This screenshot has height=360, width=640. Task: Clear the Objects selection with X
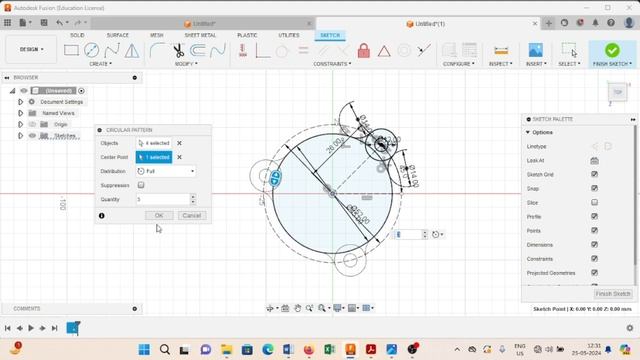coord(179,143)
